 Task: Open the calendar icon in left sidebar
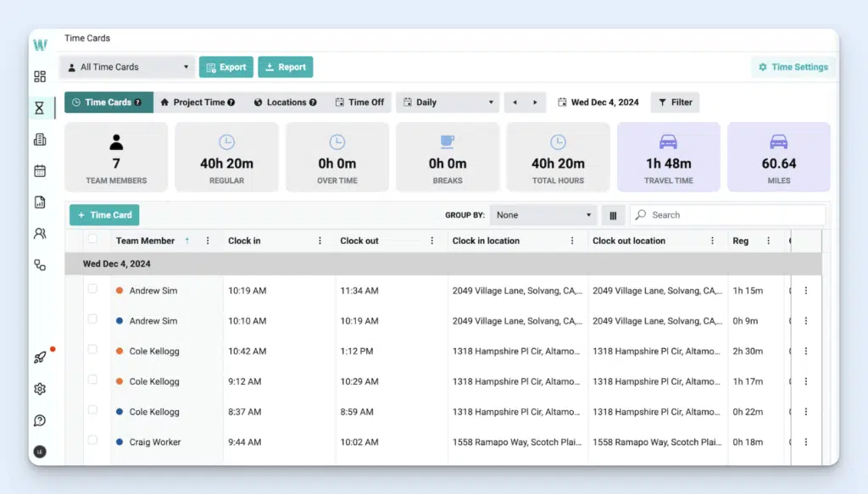pos(40,170)
